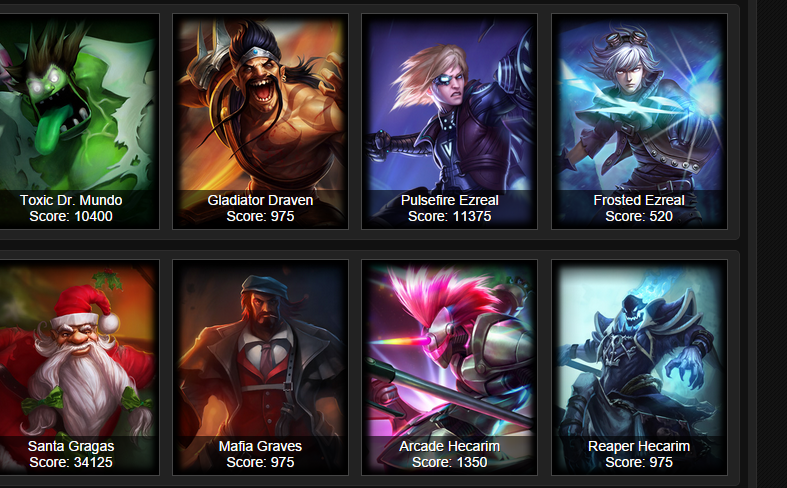
Task: Pick the Arcade Hecarim skin artwork
Action: (x=449, y=367)
